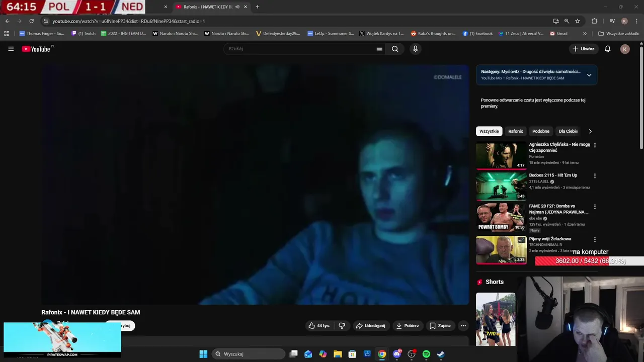Open the Chrome apps grid in bookmarks bar
The width and height of the screenshot is (644, 362).
click(x=7, y=34)
